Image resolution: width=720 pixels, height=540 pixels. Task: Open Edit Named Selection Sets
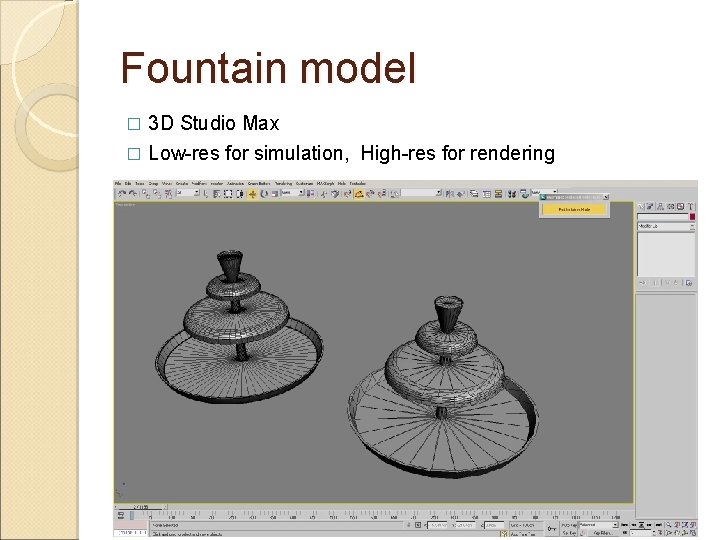395,194
